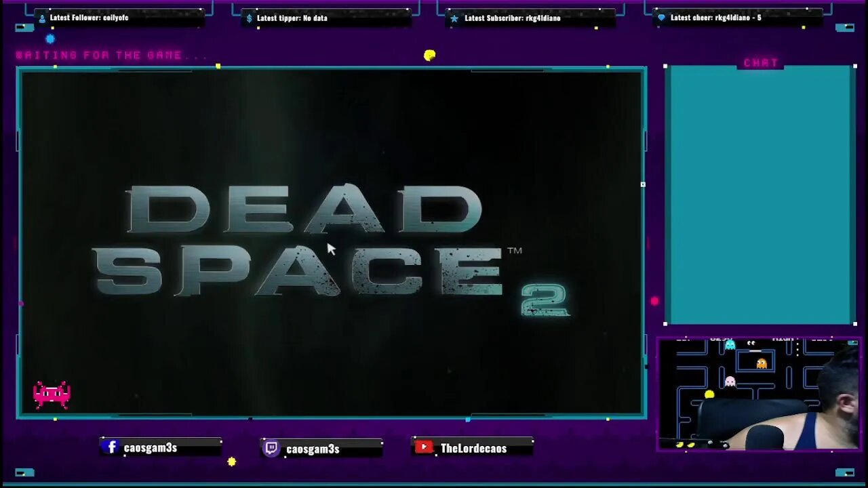Click the caosgam3s Twitch label

coord(313,449)
